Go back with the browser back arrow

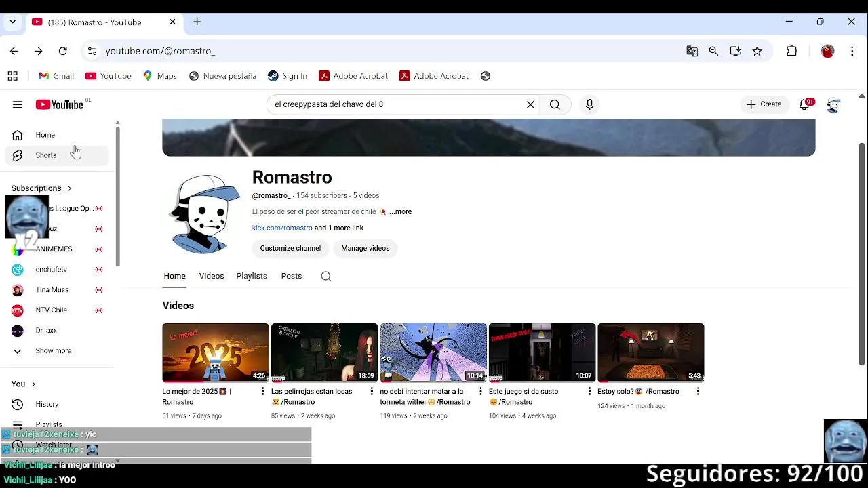coord(14,51)
